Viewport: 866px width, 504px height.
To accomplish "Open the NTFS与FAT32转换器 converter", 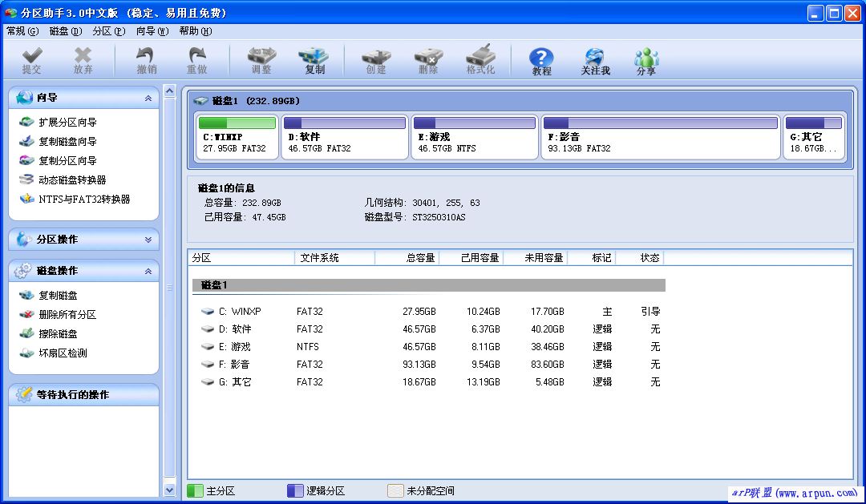I will click(x=83, y=200).
